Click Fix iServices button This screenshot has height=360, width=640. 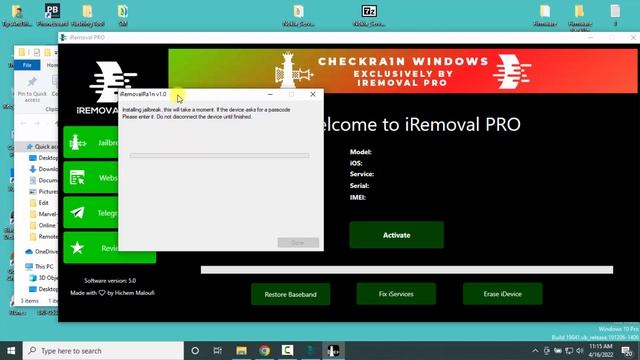tap(396, 294)
